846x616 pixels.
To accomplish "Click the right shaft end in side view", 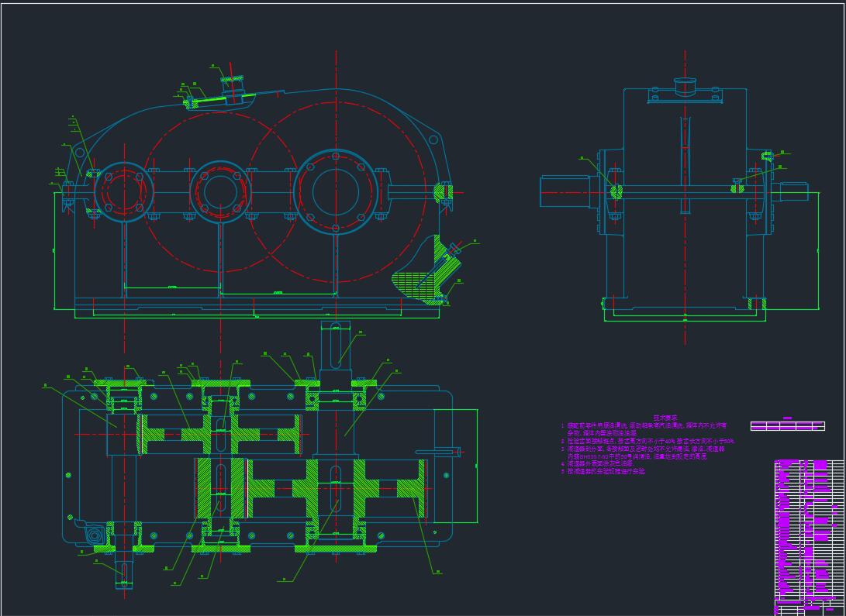I will click(x=794, y=191).
